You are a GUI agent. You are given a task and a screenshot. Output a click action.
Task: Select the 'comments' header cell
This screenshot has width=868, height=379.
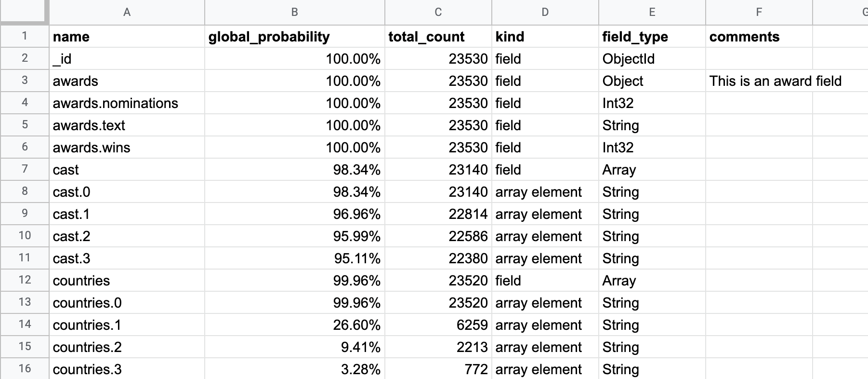pos(759,37)
